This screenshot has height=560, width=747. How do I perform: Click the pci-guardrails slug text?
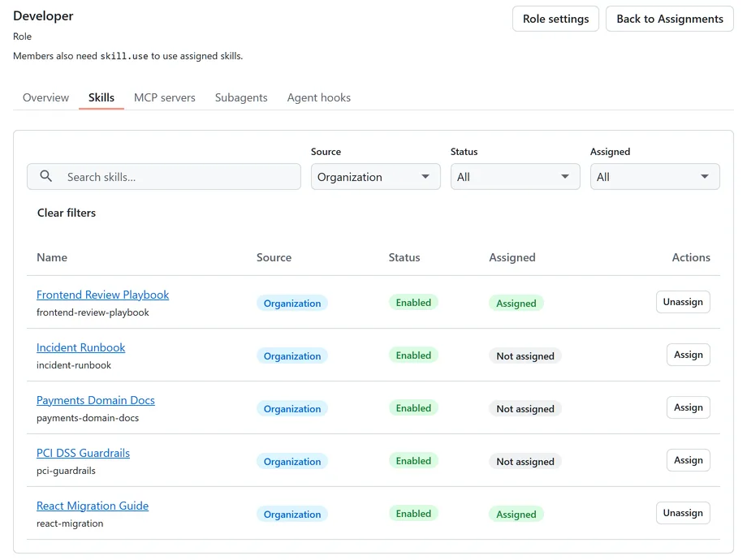coord(66,471)
